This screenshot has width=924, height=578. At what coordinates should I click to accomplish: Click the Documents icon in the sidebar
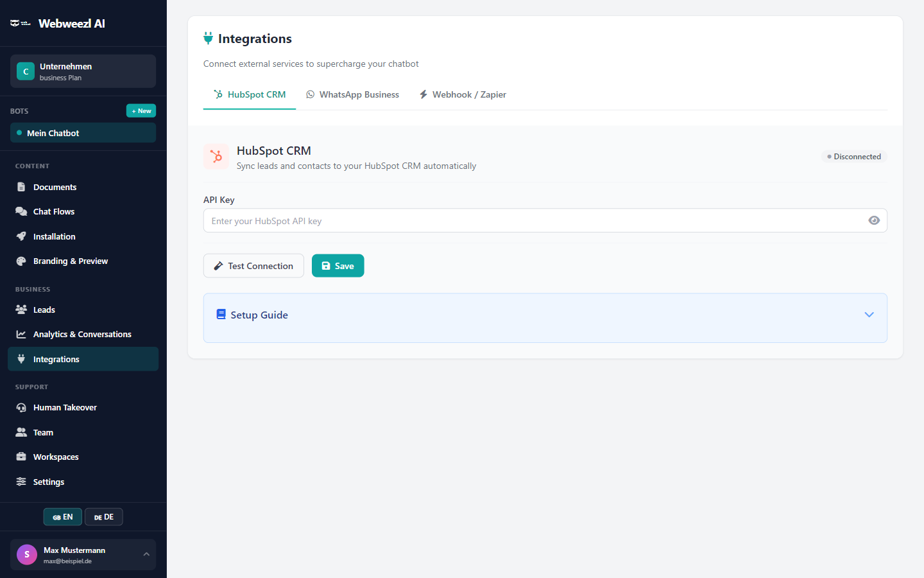pyautogui.click(x=21, y=187)
